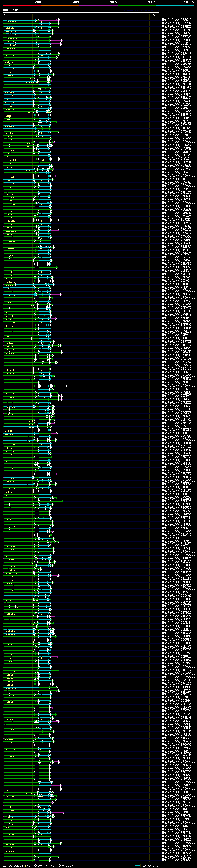Open hit UniRef100_Q2PF07
Image resolution: width=197 pixels, height=868 pixels.
[177, 33]
